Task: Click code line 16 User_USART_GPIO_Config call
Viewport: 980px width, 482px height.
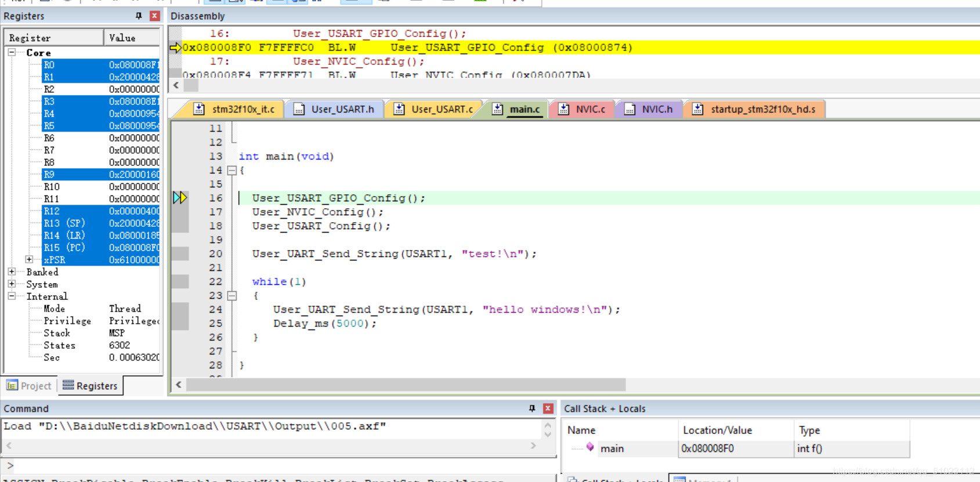Action: [338, 198]
